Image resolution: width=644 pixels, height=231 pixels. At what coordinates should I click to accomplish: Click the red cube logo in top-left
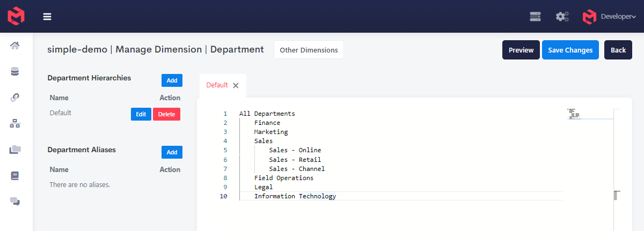[x=16, y=16]
